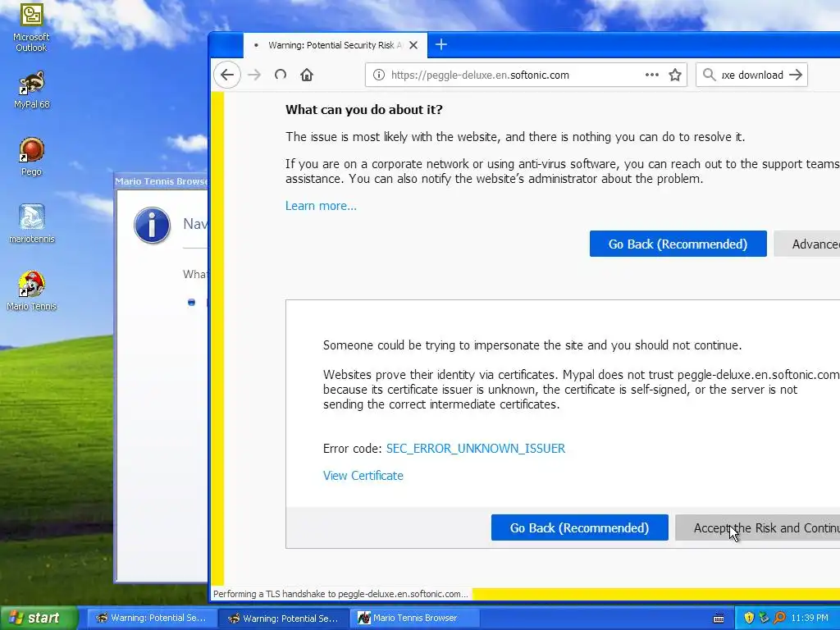Screen dimensions: 840x630
Task: Click the 11:39 PM clock
Action: click(810, 619)
